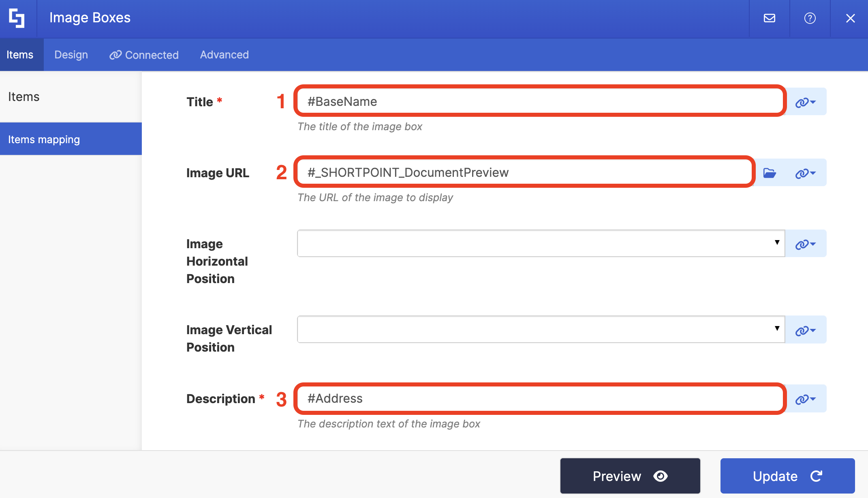Browse files with the Image URL folder icon

pyautogui.click(x=770, y=173)
